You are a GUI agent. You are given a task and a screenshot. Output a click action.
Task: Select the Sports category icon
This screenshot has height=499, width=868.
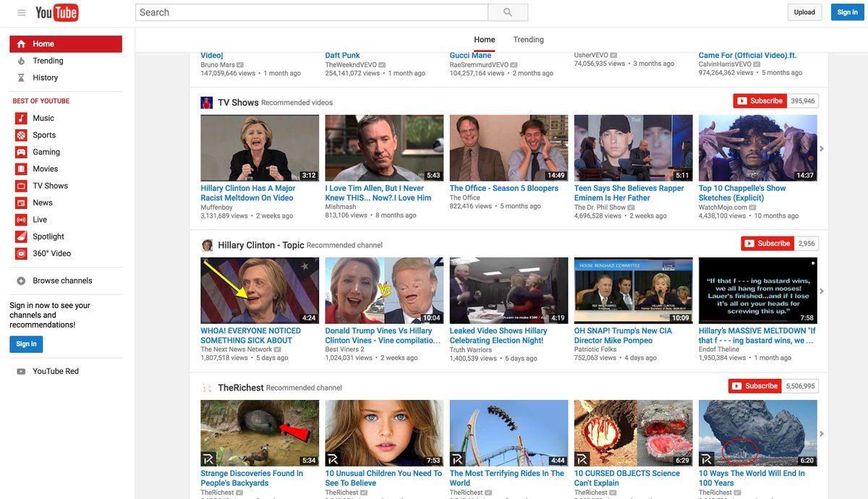(21, 135)
